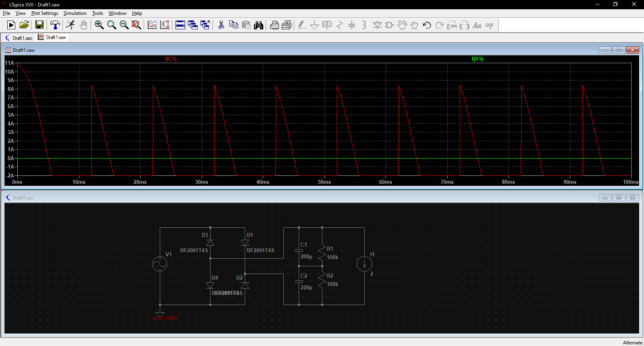Switch to the Draft1.asc tab

click(x=19, y=38)
